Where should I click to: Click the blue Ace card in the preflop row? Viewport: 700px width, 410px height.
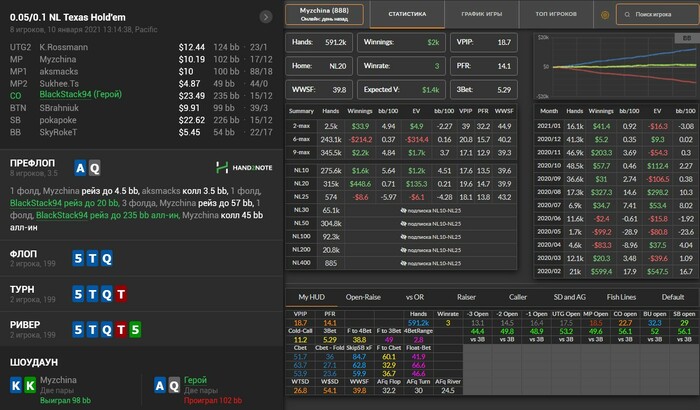point(80,168)
